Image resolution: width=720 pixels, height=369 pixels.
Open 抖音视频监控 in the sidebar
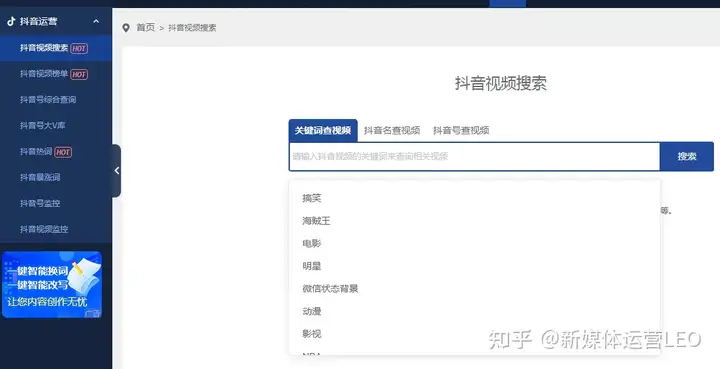[44, 229]
